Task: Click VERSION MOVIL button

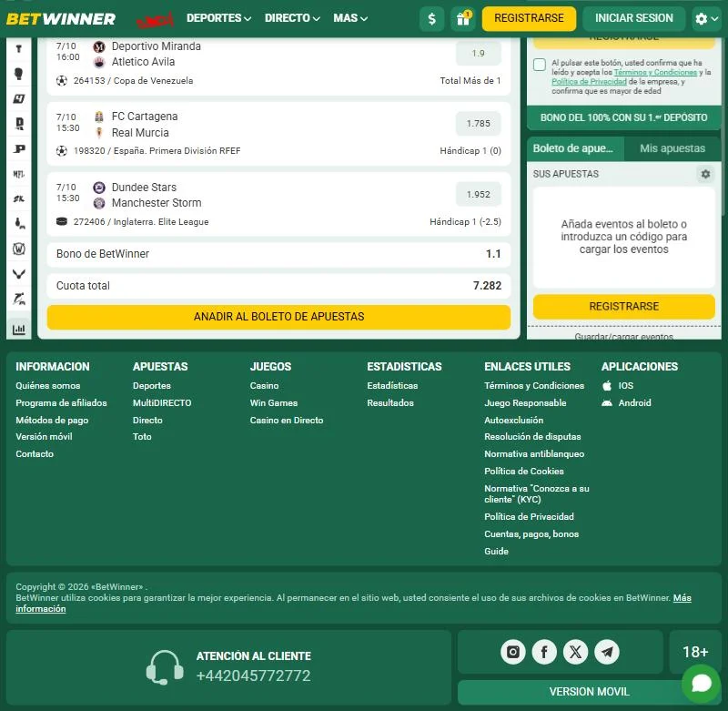Action: (589, 692)
